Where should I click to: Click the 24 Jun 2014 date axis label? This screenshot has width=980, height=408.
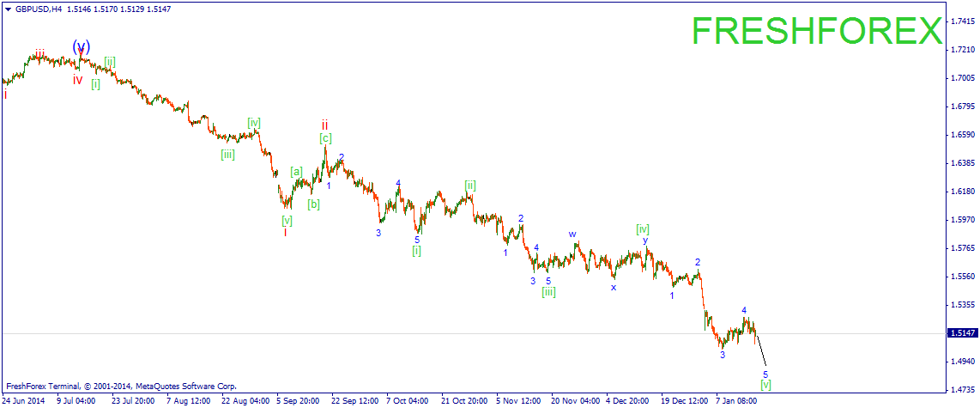24,399
